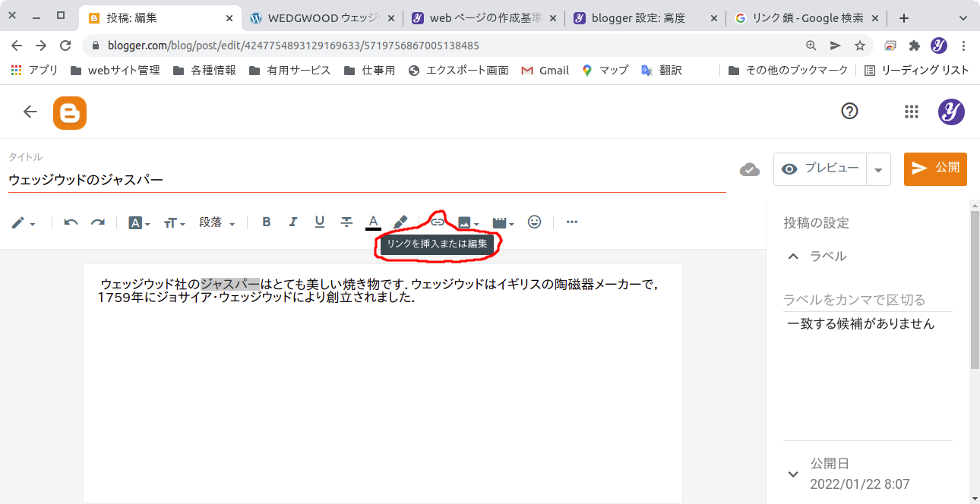Viewport: 980px width, 504px height.
Task: Open the text color picker
Action: coord(373,222)
